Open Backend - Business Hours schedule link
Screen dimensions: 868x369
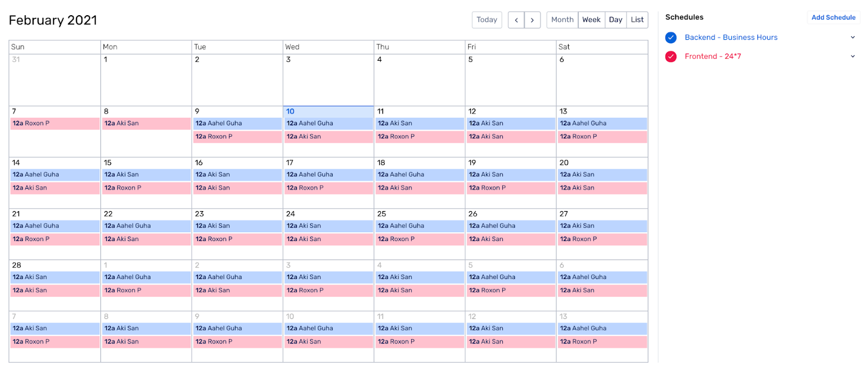pos(731,37)
